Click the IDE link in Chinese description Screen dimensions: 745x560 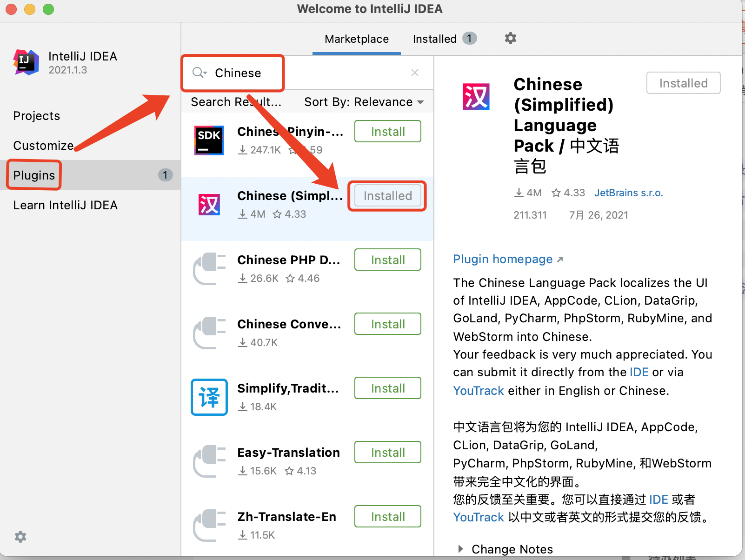[659, 500]
